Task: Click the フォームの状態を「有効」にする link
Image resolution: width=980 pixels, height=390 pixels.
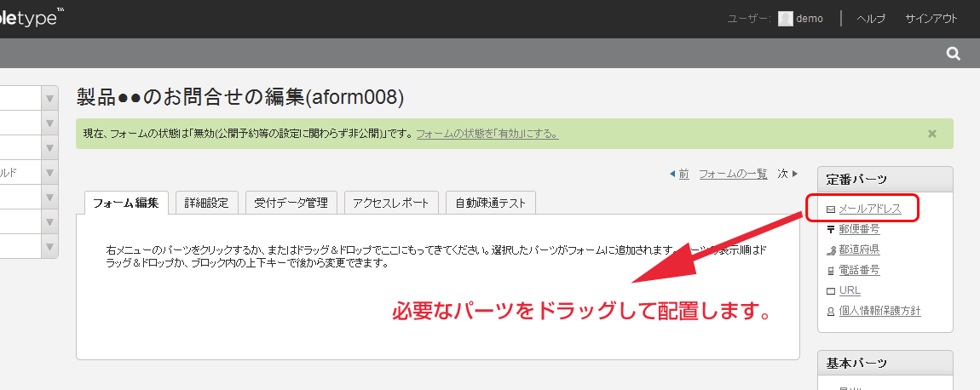Action: tap(487, 134)
